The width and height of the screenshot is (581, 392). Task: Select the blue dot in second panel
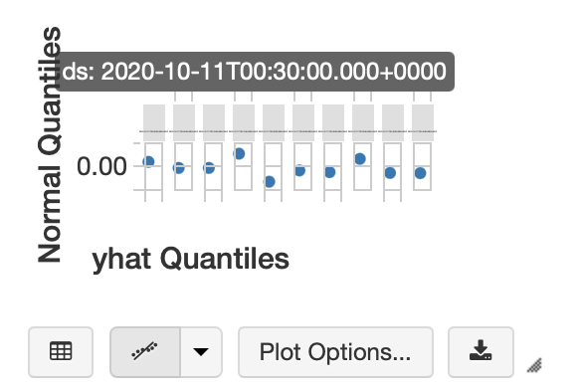(x=179, y=168)
